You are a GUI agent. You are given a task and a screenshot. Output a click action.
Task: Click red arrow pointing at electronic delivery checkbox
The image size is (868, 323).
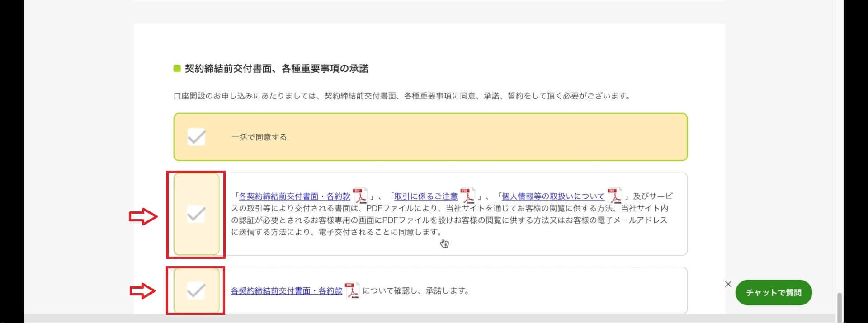click(x=143, y=217)
